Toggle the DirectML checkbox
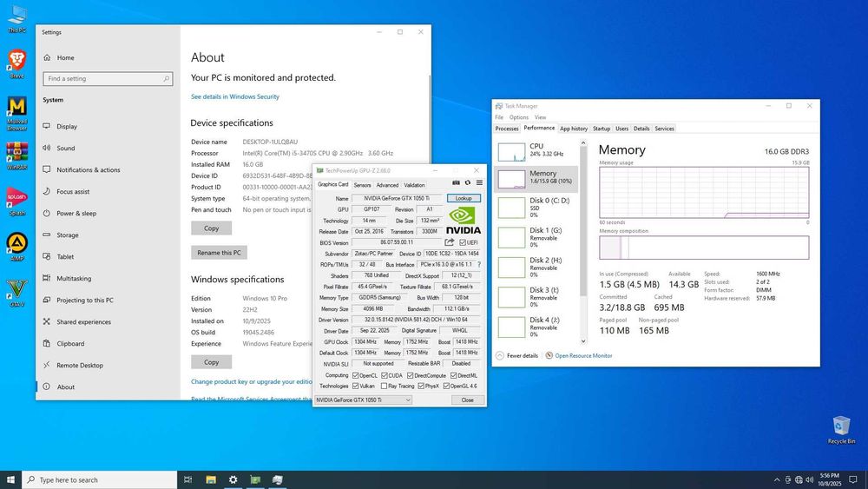 click(x=453, y=375)
